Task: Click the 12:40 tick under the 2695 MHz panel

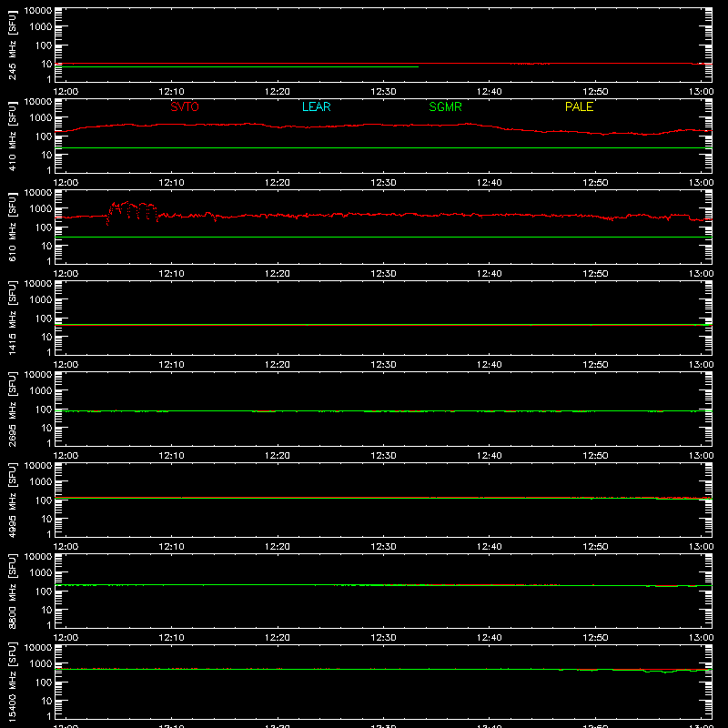Action: point(490,456)
